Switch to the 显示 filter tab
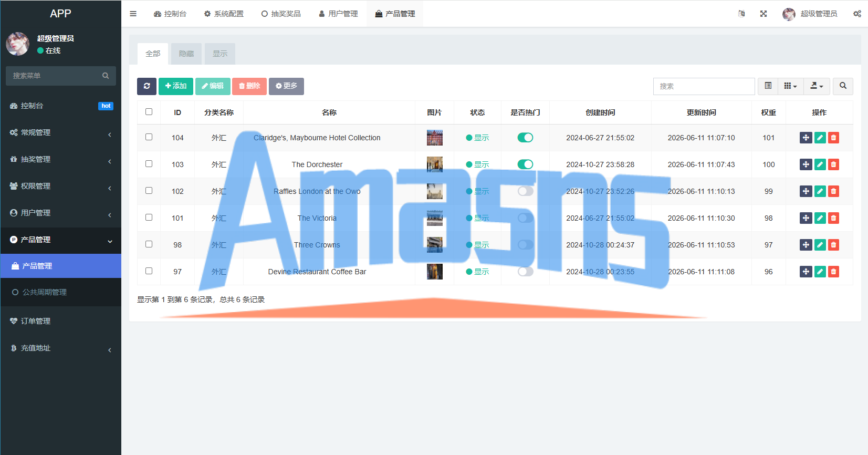This screenshot has width=868, height=455. pos(220,54)
